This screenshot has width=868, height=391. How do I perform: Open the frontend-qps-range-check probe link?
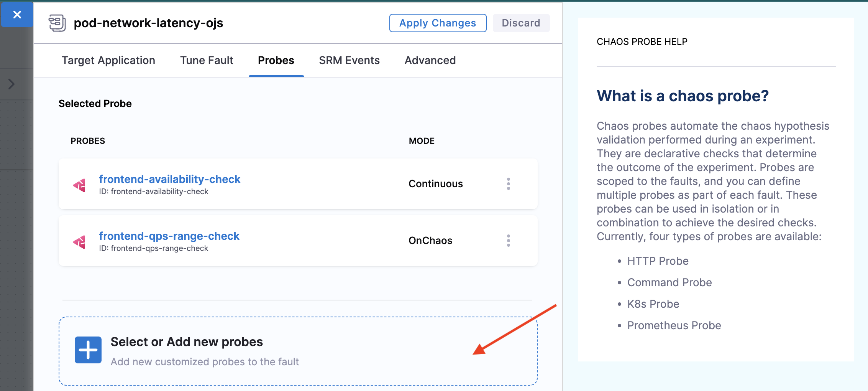[x=169, y=236]
